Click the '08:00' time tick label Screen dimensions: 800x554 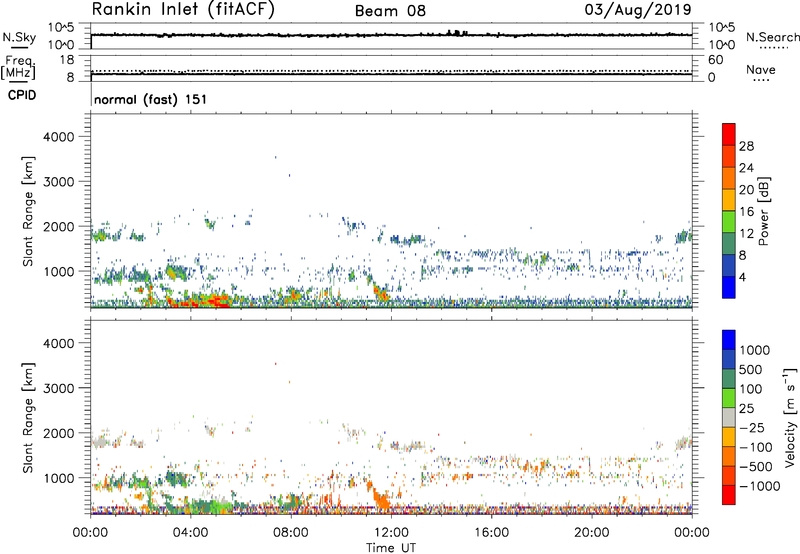coord(291,533)
